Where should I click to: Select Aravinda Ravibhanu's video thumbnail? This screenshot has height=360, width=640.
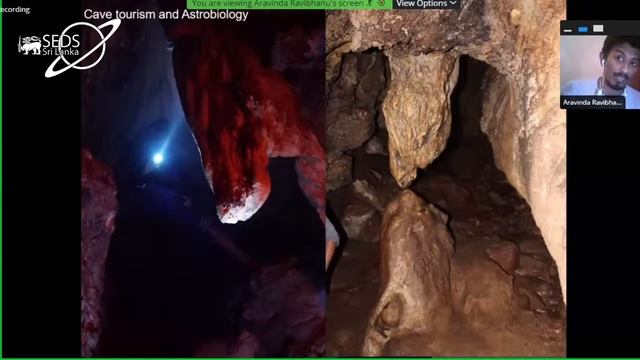(600, 71)
